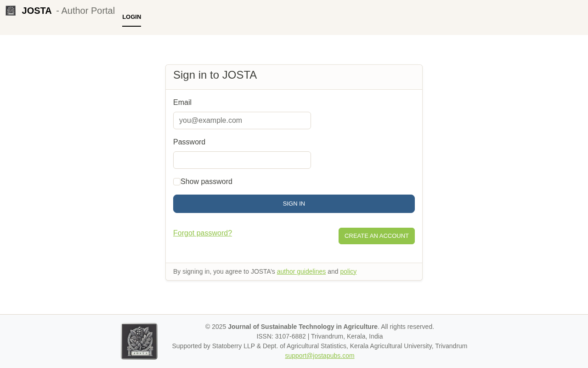Click the green CREATE AN ACCOUNT button
This screenshot has width=588, height=368.
(377, 236)
